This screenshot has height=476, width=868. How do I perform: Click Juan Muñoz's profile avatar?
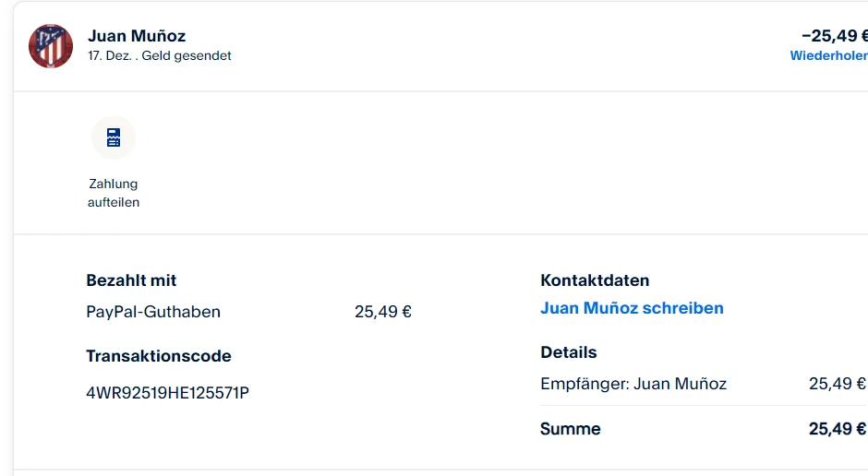pyautogui.click(x=51, y=46)
